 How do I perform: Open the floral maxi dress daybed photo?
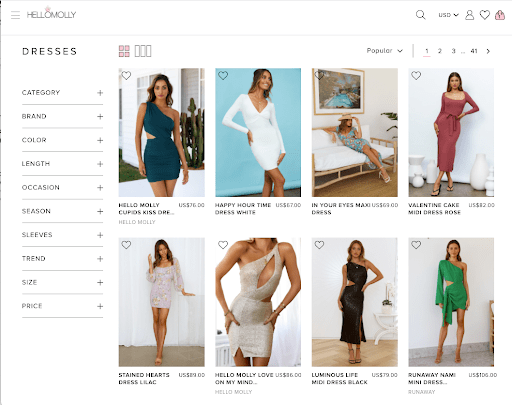pyautogui.click(x=355, y=132)
